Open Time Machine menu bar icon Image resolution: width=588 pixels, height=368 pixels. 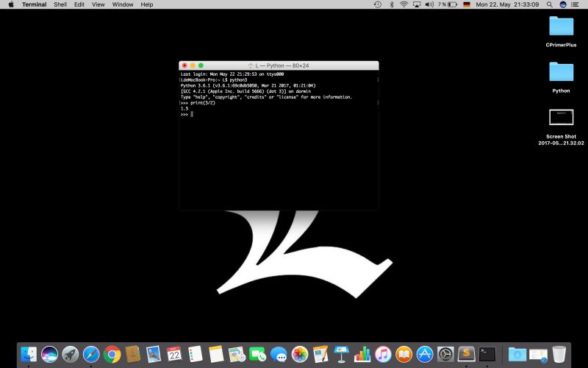point(378,4)
